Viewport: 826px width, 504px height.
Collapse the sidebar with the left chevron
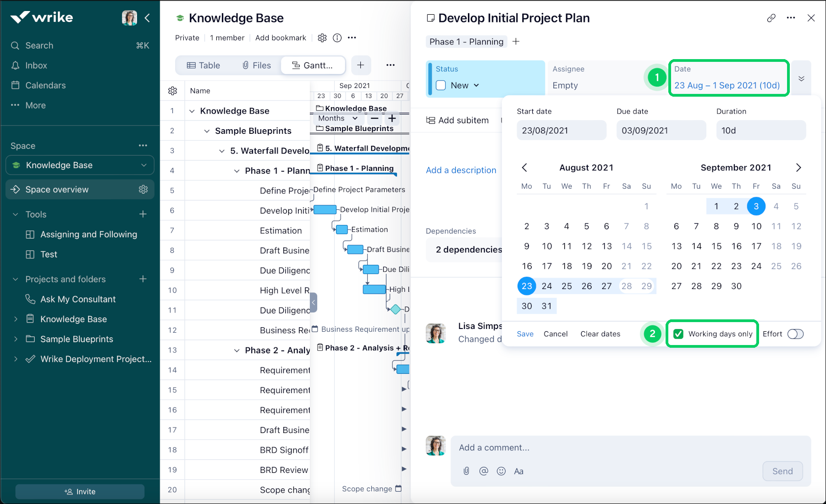[x=147, y=18]
